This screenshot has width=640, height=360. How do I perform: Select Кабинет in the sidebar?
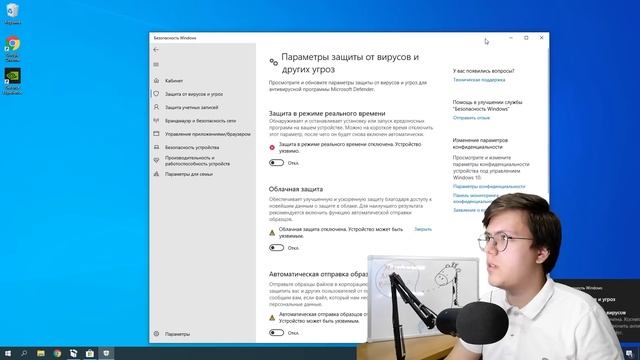point(174,81)
